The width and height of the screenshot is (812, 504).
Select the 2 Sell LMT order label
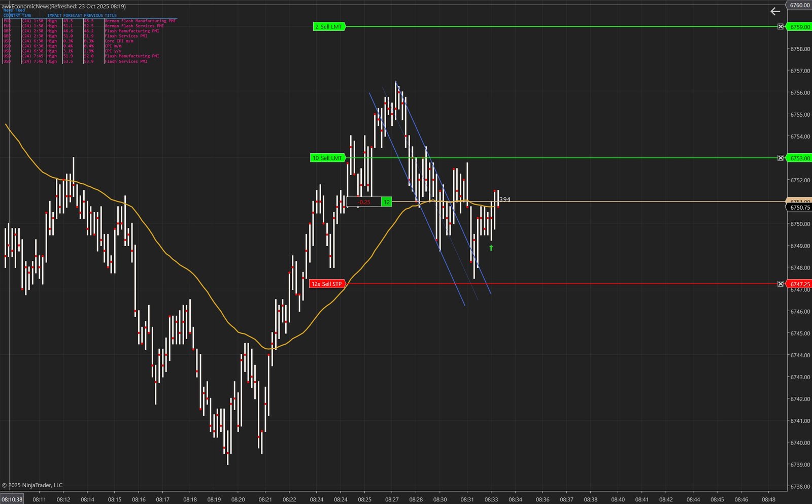329,26
